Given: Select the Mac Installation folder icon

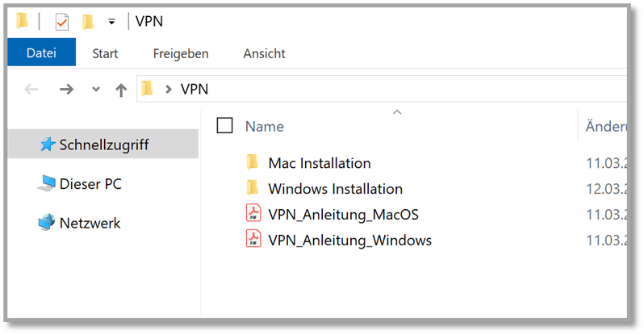Looking at the screenshot, I should [x=253, y=162].
